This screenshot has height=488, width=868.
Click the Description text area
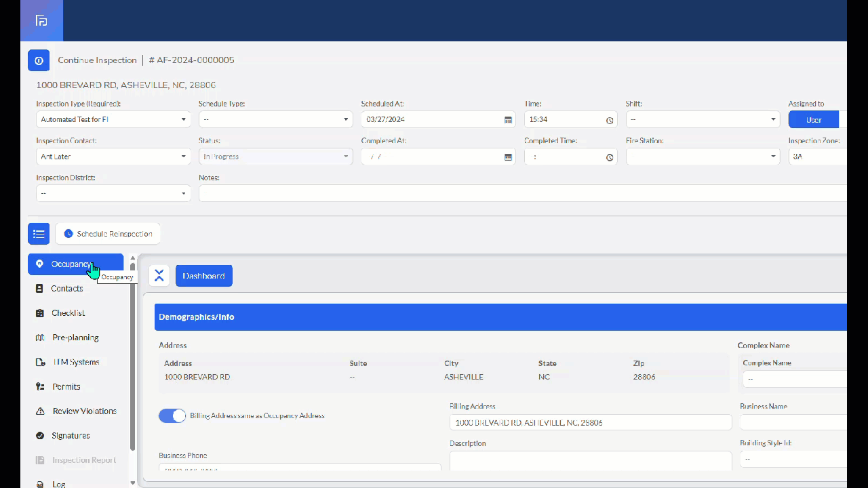point(591,461)
